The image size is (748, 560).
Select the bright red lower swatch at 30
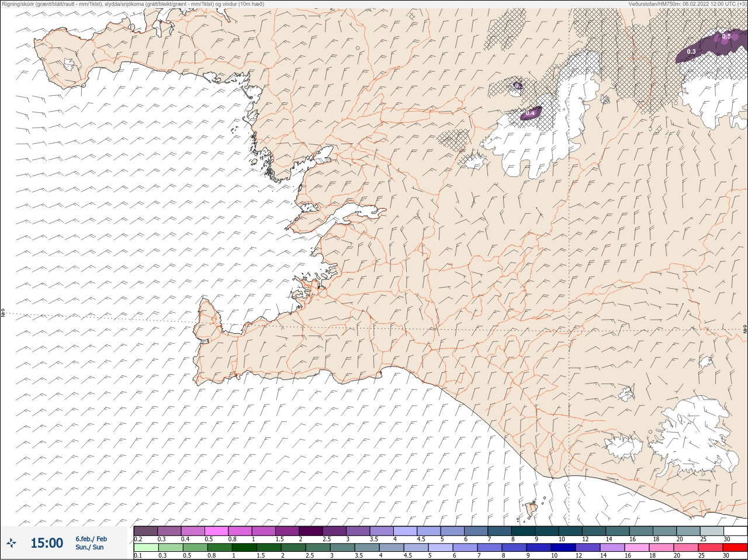[x=735, y=547]
